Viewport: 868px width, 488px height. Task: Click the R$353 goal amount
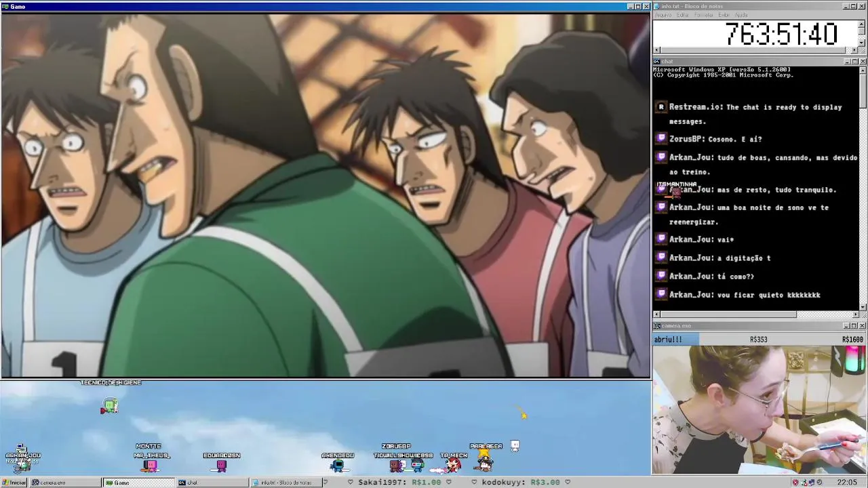[758, 340]
